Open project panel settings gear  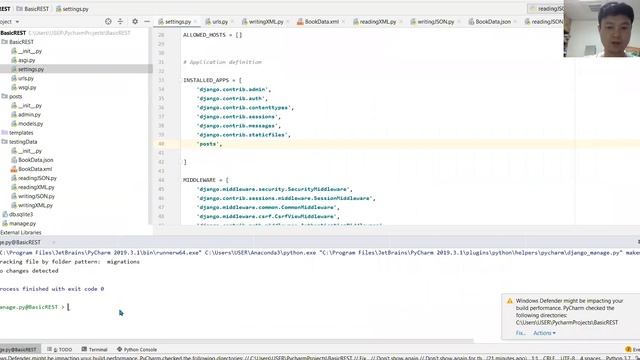tap(135, 22)
